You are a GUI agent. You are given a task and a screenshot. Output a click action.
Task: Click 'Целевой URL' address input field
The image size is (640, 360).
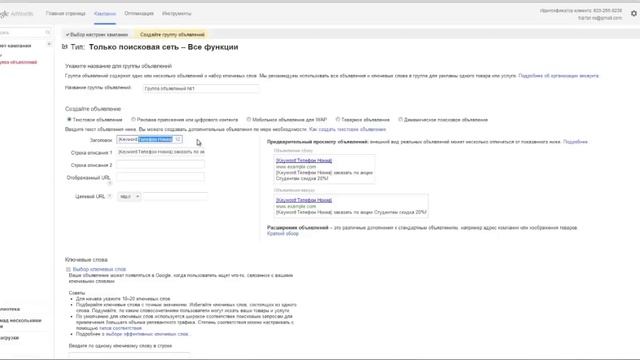coord(176,197)
